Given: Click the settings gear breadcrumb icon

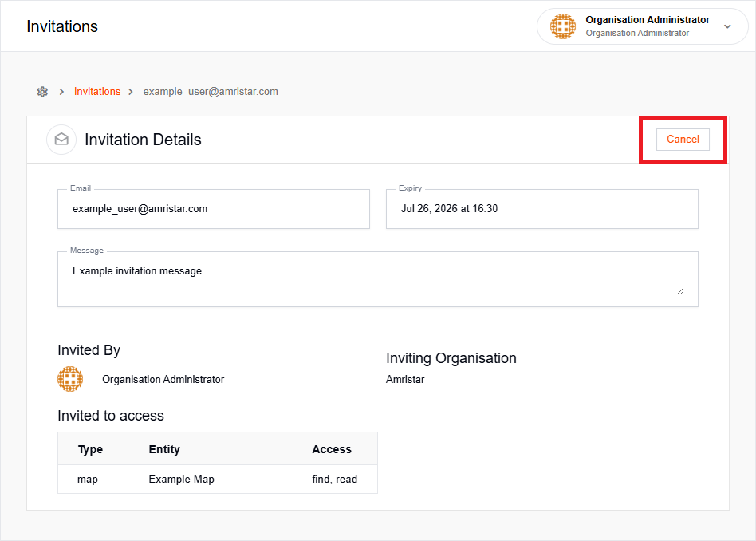Looking at the screenshot, I should [42, 92].
